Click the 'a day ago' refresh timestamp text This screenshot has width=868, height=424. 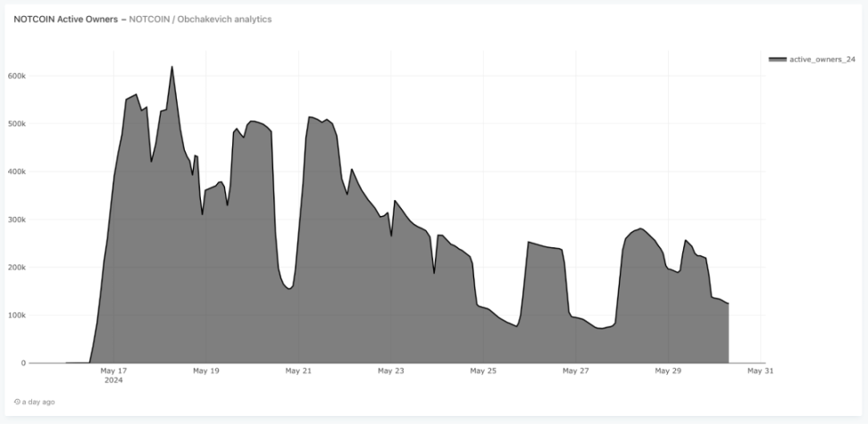(x=38, y=402)
